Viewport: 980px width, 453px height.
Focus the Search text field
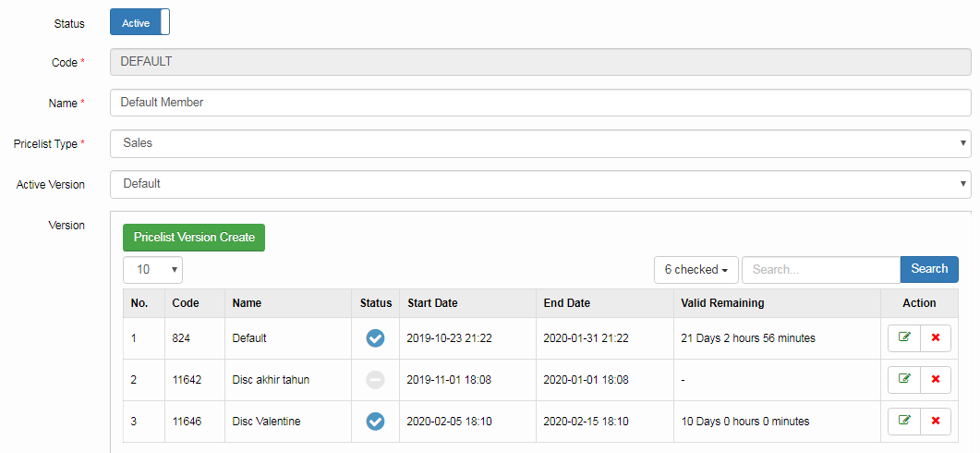click(x=820, y=270)
